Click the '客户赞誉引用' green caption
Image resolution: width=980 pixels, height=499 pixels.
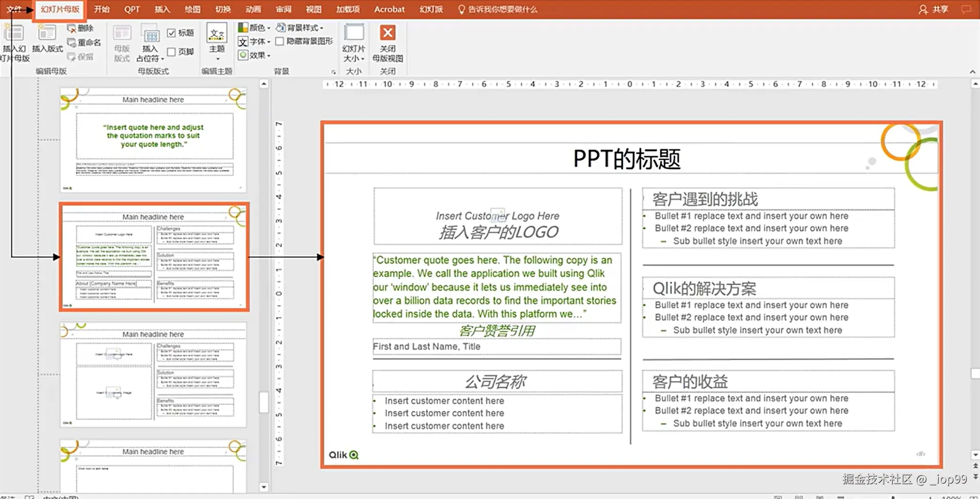click(x=497, y=331)
